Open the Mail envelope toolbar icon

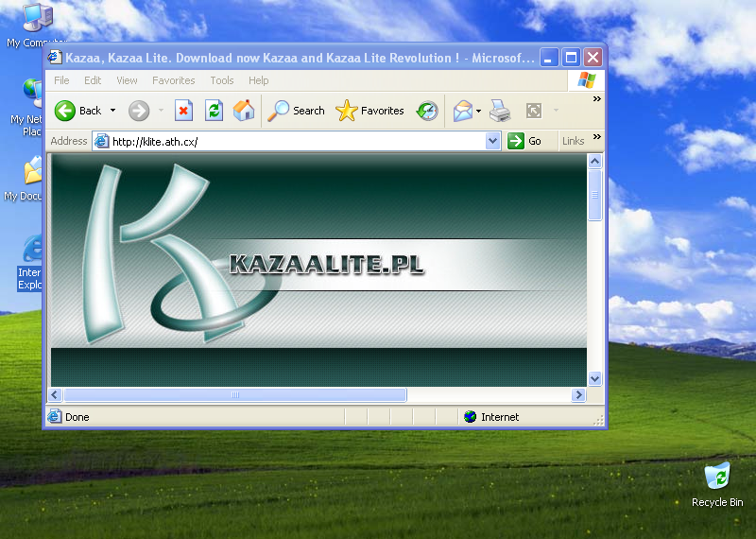tap(463, 111)
